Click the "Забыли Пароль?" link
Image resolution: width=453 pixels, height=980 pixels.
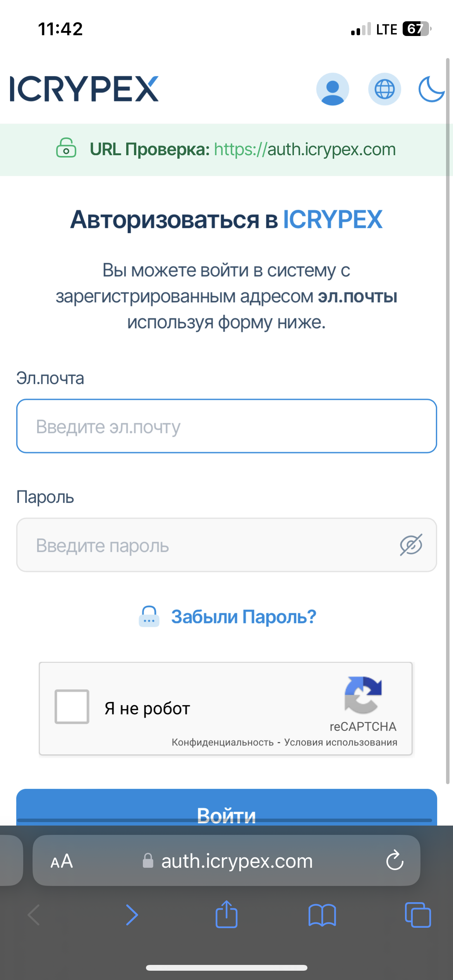244,617
